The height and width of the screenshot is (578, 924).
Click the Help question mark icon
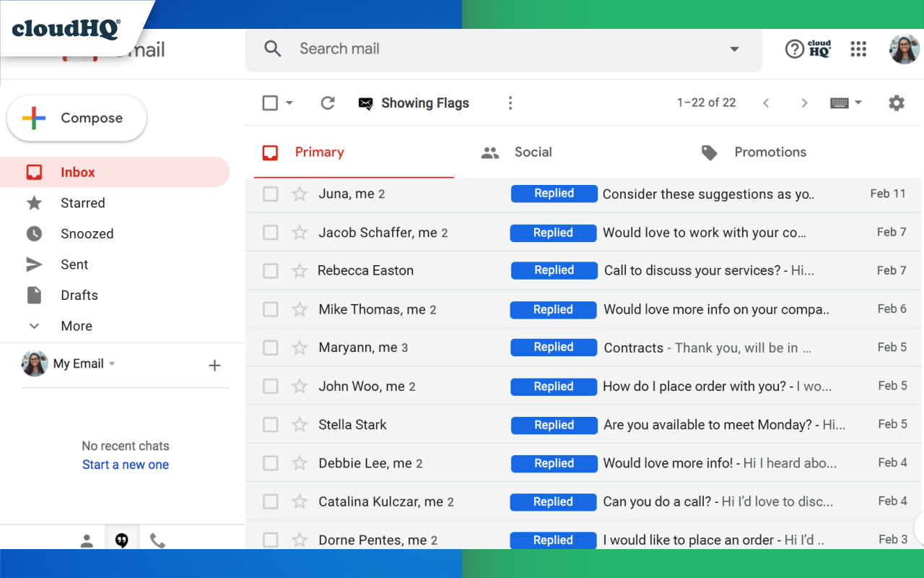(x=795, y=49)
